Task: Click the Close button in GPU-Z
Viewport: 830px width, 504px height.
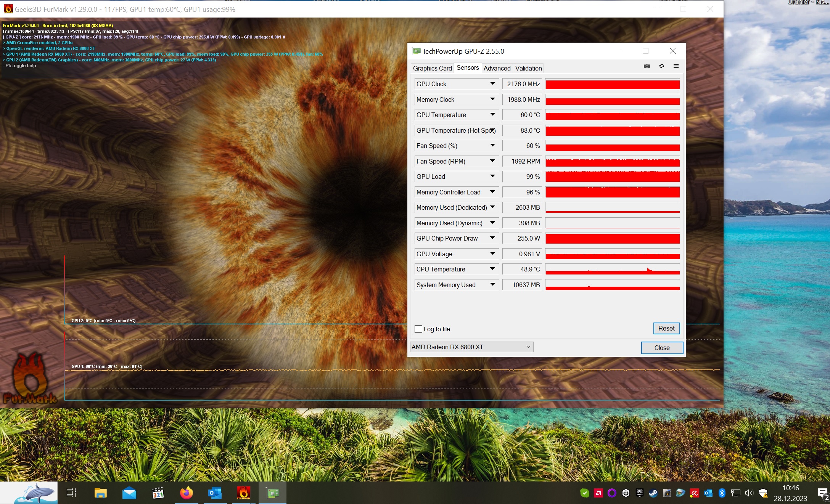Action: 662,348
